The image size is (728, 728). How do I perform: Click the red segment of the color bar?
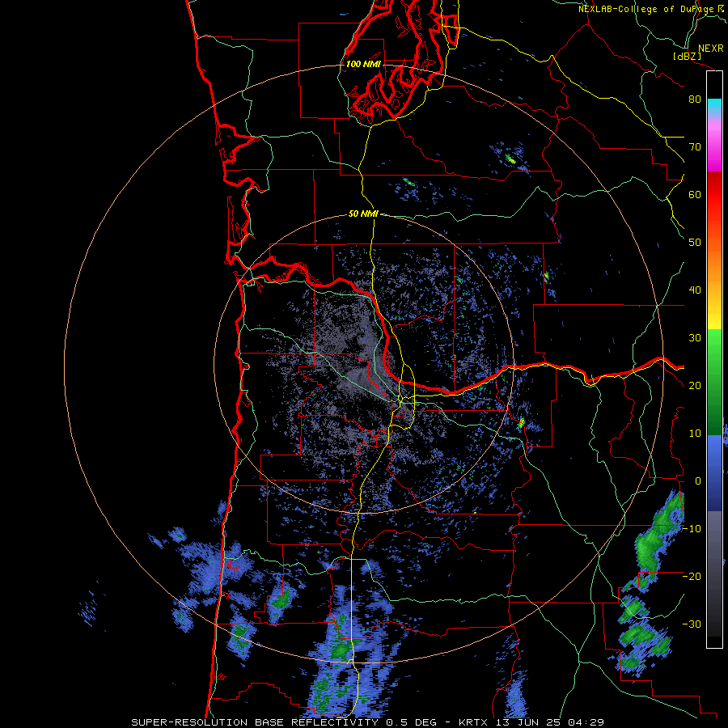pos(714,195)
